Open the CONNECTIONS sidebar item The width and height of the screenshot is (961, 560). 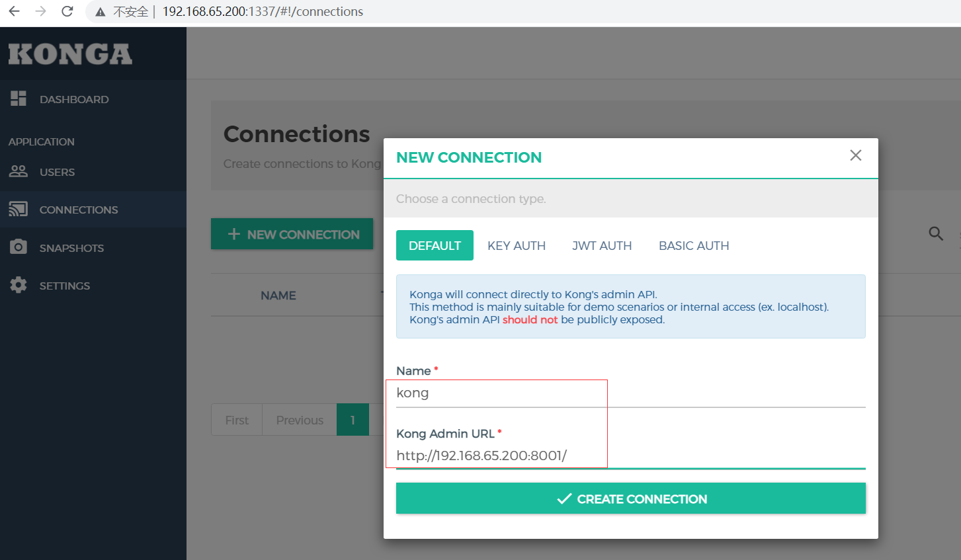point(93,210)
